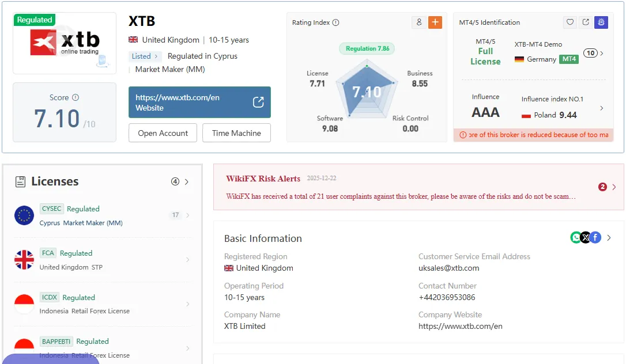
Task: Click the License 7.71 rating value
Action: pyautogui.click(x=318, y=84)
